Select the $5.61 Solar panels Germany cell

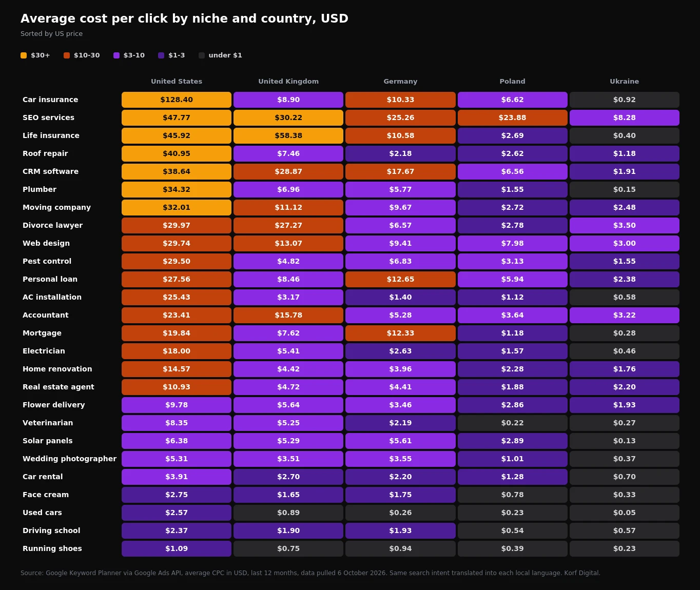coord(400,441)
